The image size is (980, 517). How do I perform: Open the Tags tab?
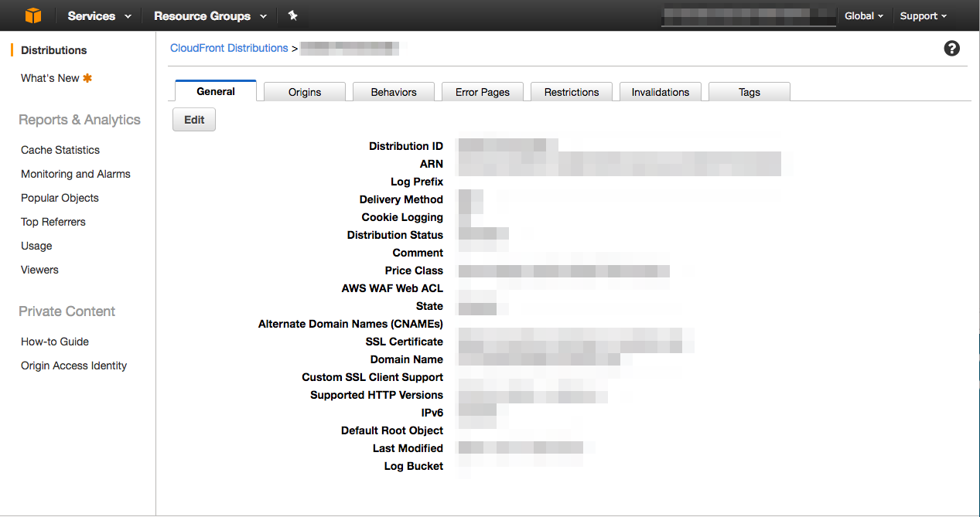tap(750, 92)
